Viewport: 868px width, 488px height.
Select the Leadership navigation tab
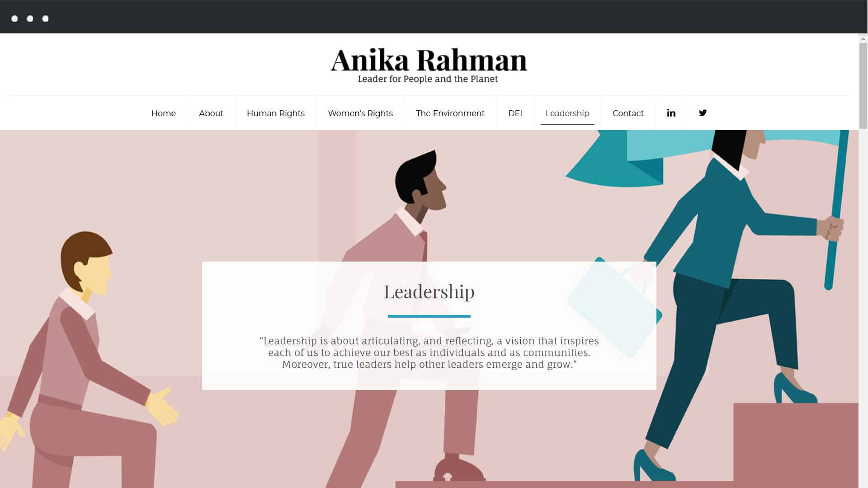(x=567, y=113)
